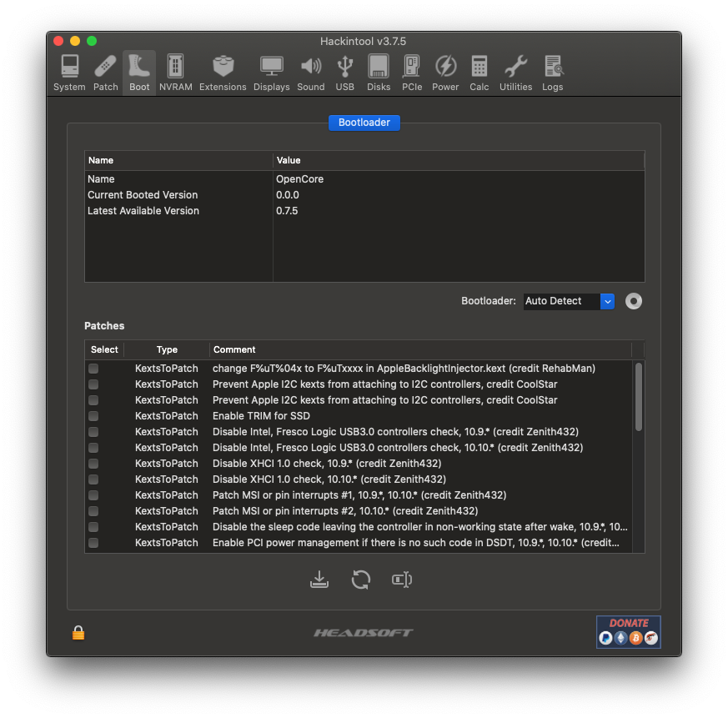Check the Disable XHCI 1.0 check 10.9 patch
The width and height of the screenshot is (728, 718).
pyautogui.click(x=93, y=463)
